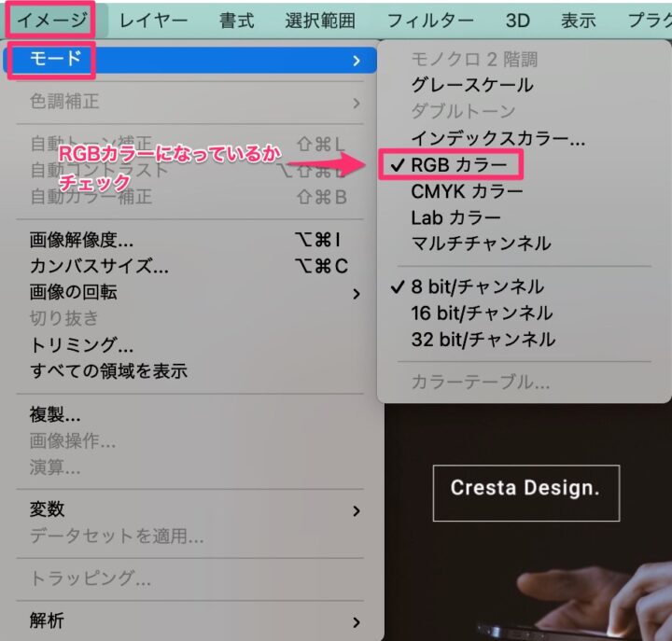672x641 pixels.
Task: Choose カンバスサイズ... menu item
Action: (189, 266)
